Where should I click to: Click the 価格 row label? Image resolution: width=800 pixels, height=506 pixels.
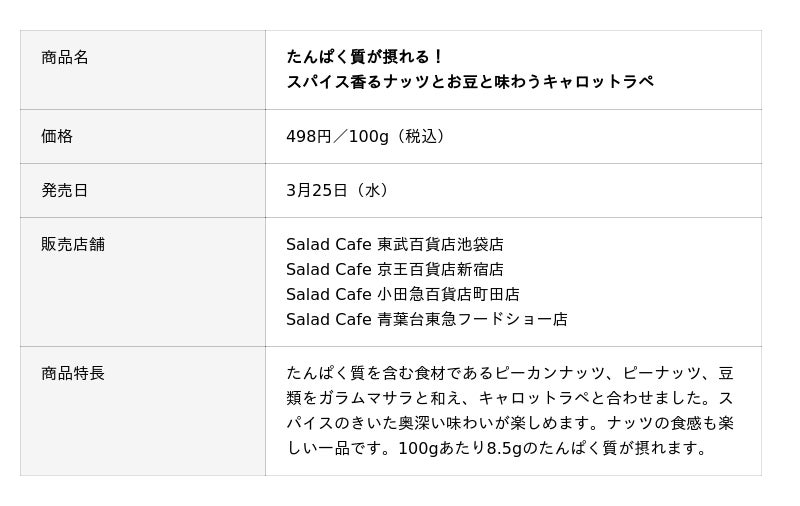[57, 137]
